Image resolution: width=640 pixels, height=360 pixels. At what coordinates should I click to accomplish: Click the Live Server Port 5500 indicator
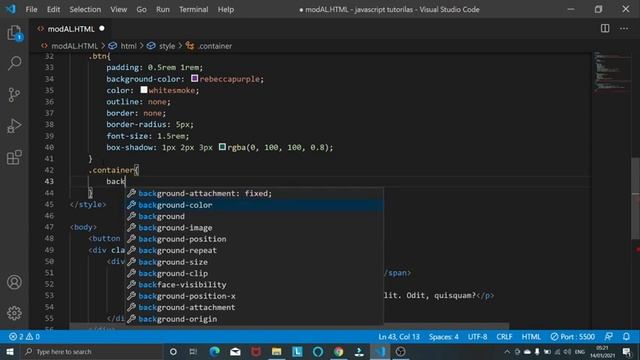tap(572, 337)
